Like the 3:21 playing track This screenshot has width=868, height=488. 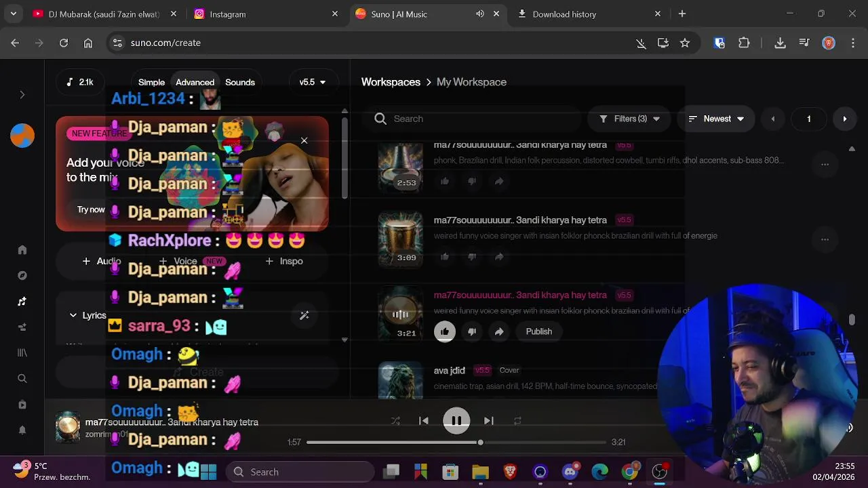point(445,331)
